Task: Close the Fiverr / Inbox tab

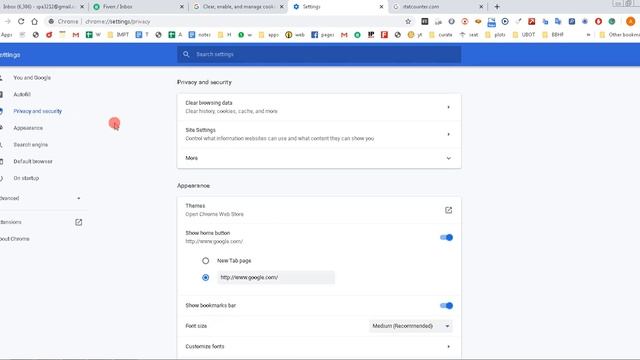Action: pos(182,7)
